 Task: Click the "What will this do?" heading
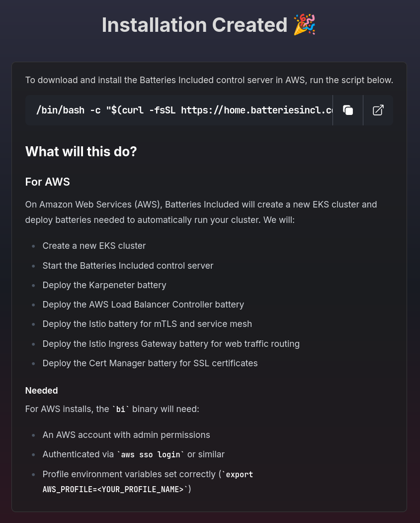point(81,151)
